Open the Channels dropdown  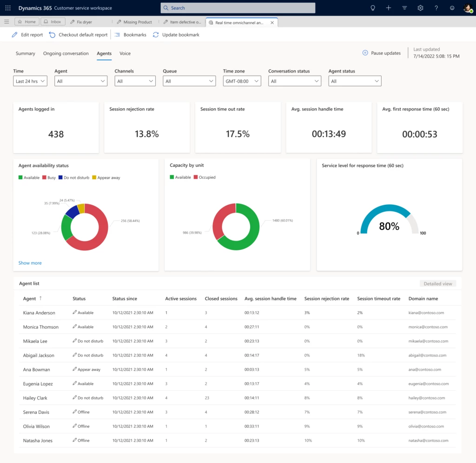135,80
